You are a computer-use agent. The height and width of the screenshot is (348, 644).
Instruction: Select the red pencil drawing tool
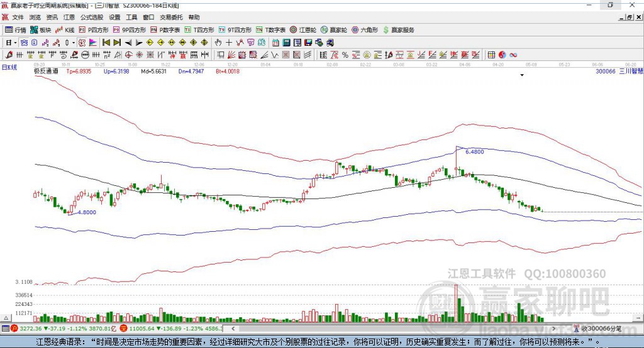coord(9,55)
